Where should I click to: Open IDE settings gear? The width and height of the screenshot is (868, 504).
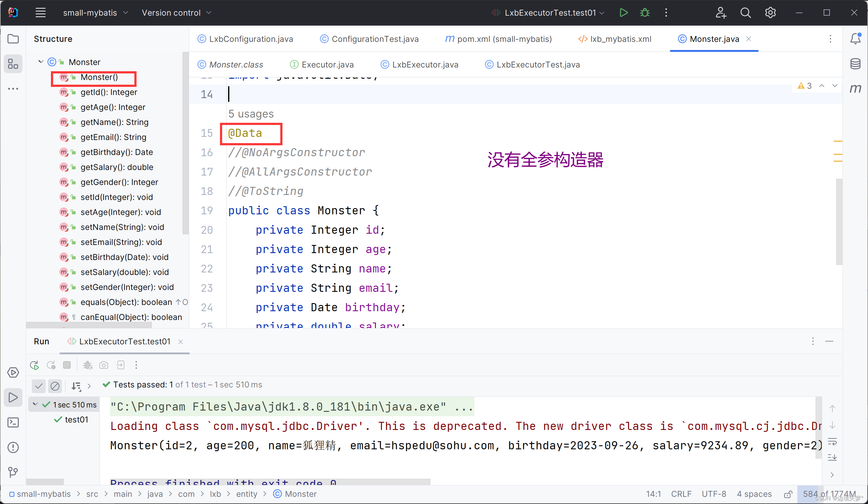(770, 13)
